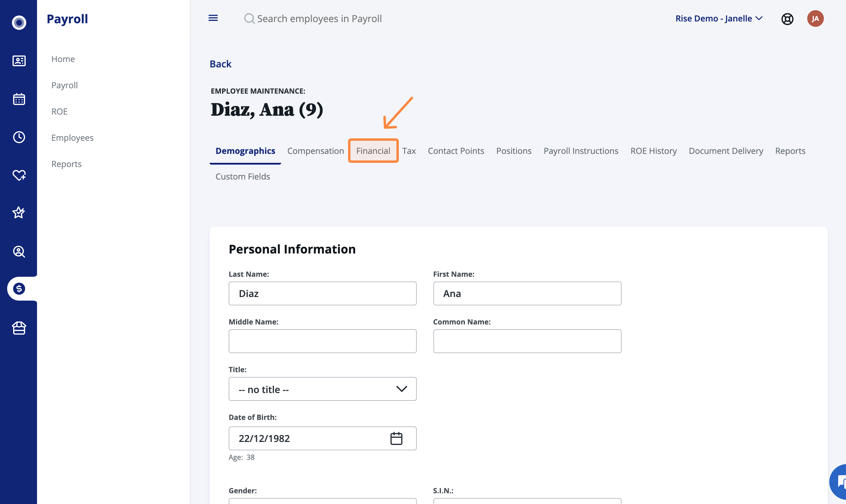Open the help lifebuoy icon
846x504 pixels.
[x=787, y=19]
